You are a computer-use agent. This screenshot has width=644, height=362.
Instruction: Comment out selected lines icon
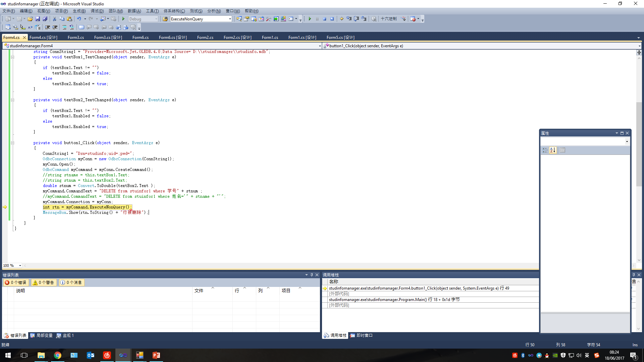[64, 27]
